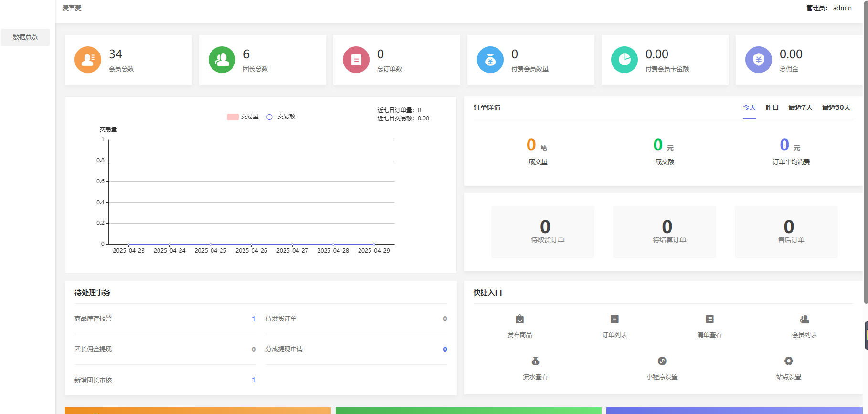Click the orange member count icon

coord(88,60)
